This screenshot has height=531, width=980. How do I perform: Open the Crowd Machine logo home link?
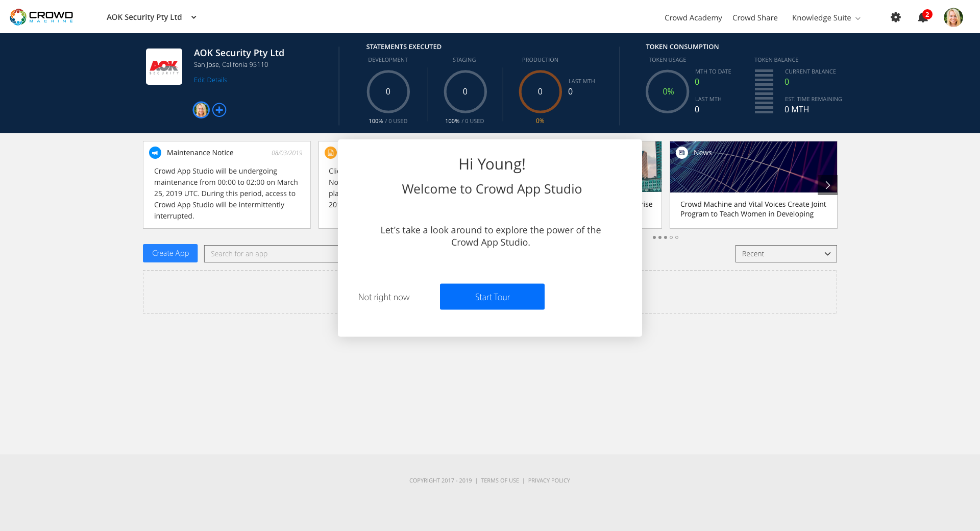(x=42, y=17)
